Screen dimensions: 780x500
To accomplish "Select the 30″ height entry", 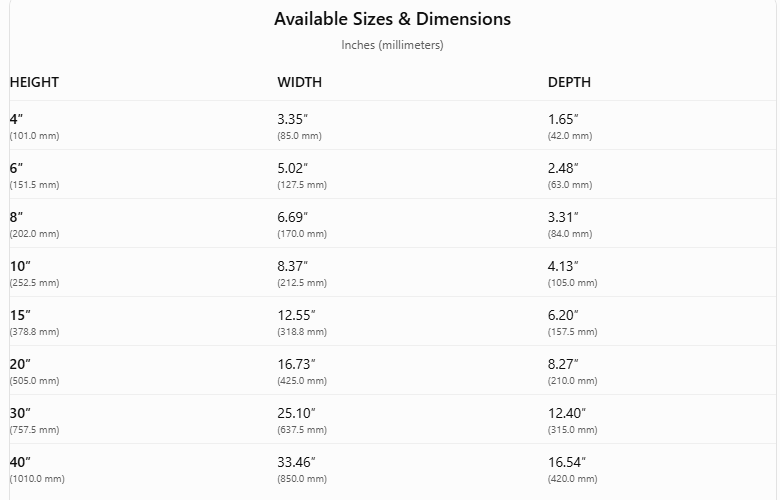I will (20, 413).
